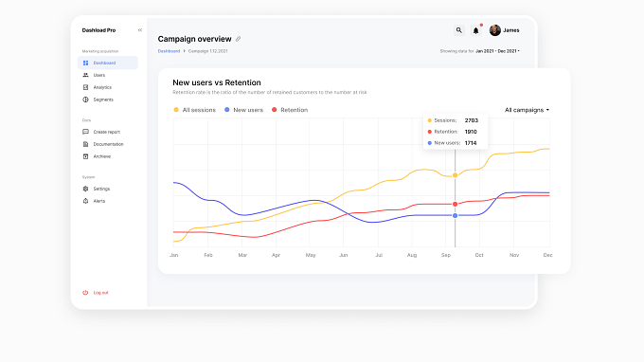This screenshot has height=362, width=644.
Task: Edit the Campaign overview title with pencil icon
Action: (x=239, y=39)
